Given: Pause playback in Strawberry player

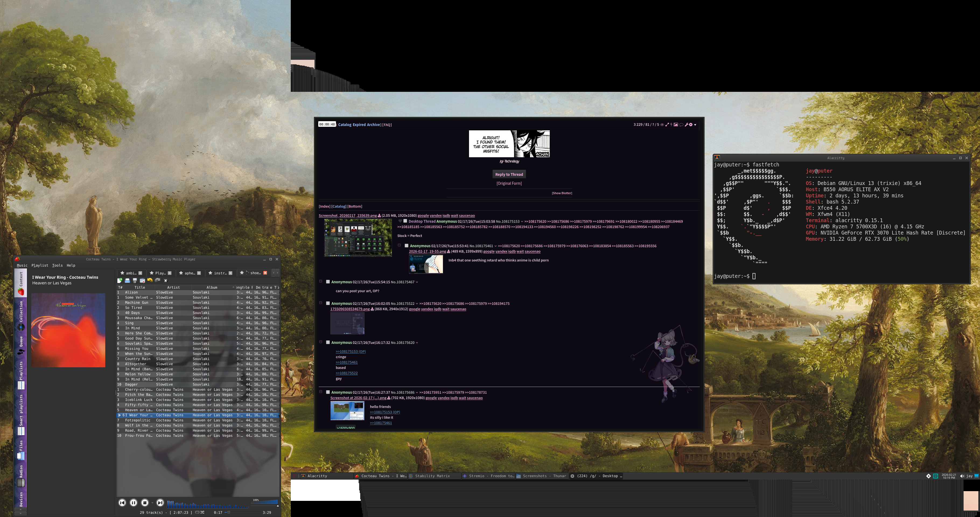Looking at the screenshot, I should pyautogui.click(x=134, y=503).
